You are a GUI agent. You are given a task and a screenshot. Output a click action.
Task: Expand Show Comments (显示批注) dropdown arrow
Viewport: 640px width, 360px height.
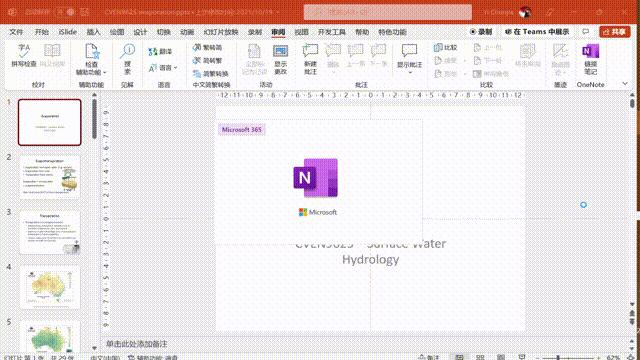tap(410, 73)
